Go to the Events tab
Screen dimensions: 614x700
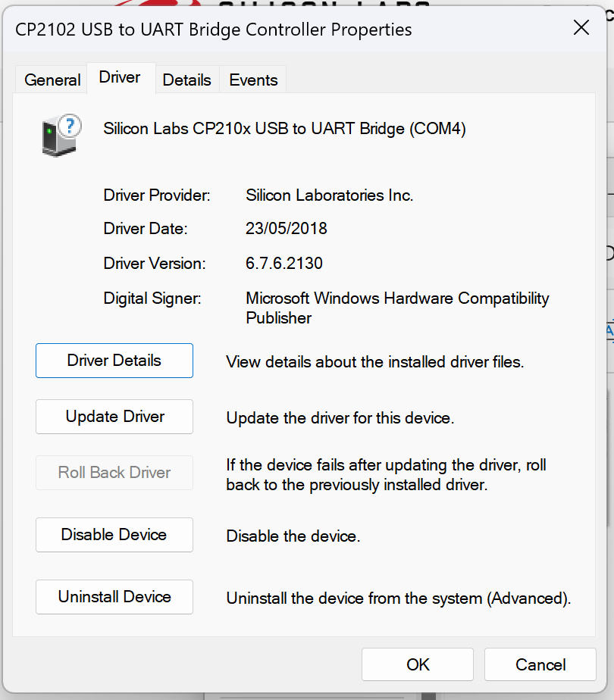[253, 80]
